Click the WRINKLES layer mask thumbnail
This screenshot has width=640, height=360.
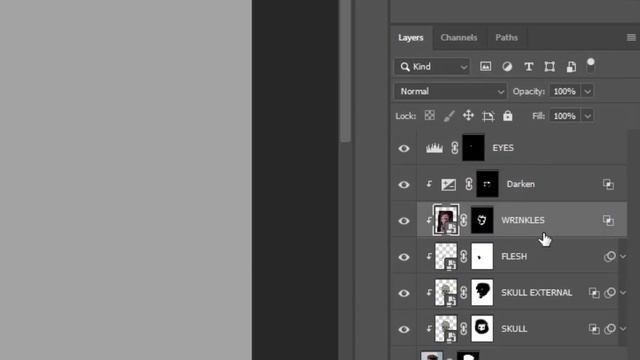tap(482, 220)
